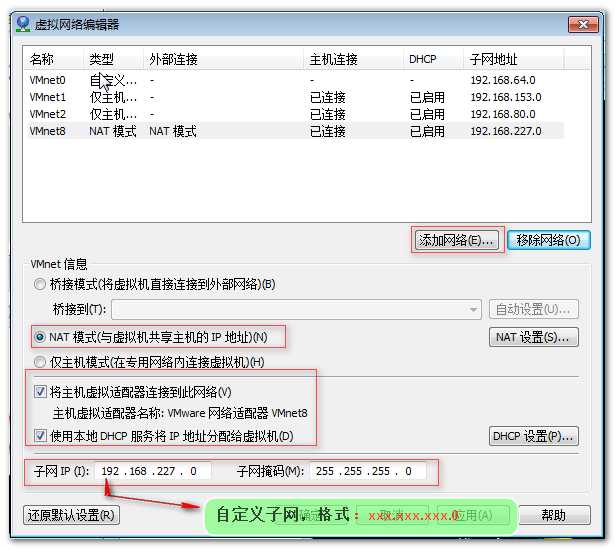615x549 pixels.
Task: Click 还原默认设置(R) button
Action: pos(71,515)
